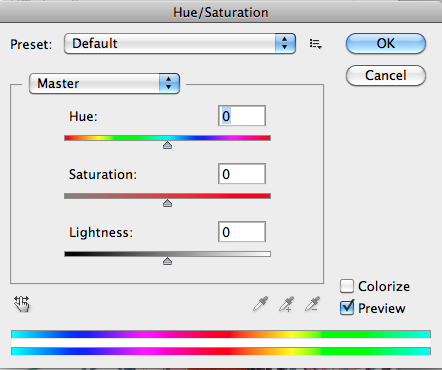The height and width of the screenshot is (370, 442).
Task: Click the Hue slider handle
Action: (167, 145)
